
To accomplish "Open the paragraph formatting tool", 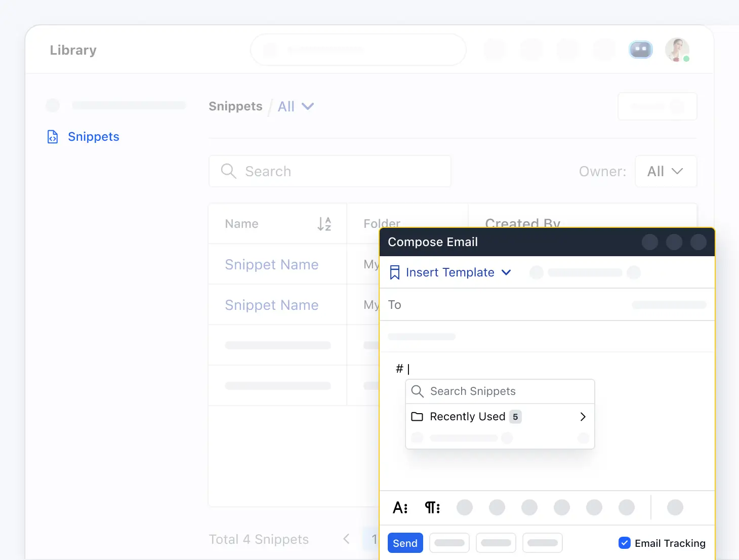I will [x=432, y=507].
